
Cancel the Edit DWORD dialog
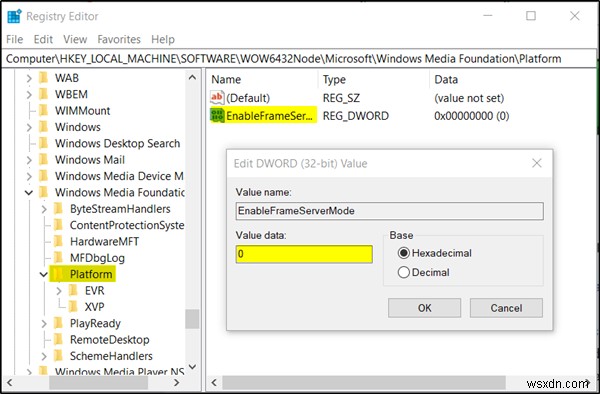point(506,308)
